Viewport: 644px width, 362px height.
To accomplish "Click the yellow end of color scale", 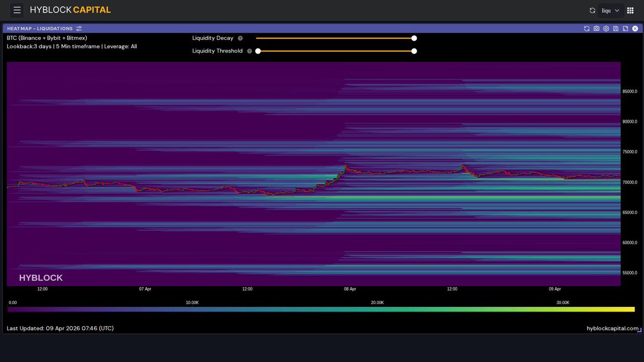I will click(x=631, y=309).
